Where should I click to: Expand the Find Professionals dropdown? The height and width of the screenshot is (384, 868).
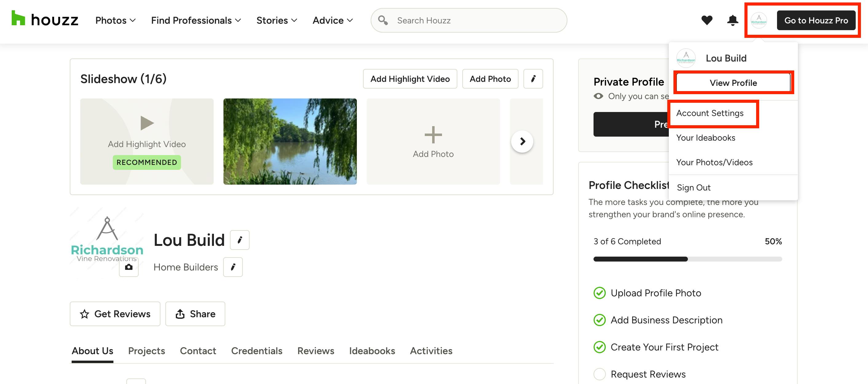(196, 21)
